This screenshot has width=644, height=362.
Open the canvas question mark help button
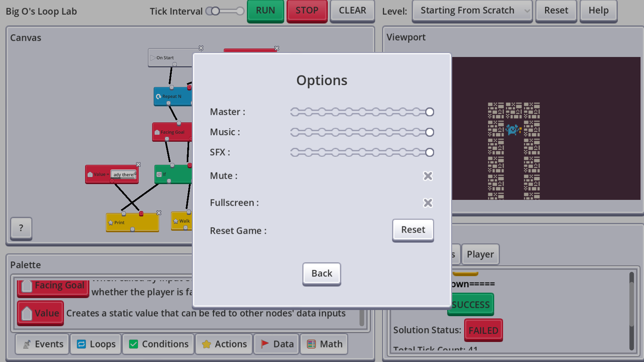[x=21, y=228]
